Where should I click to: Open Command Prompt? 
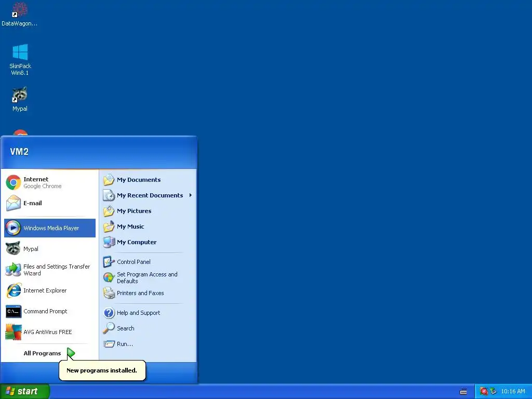click(x=49, y=311)
